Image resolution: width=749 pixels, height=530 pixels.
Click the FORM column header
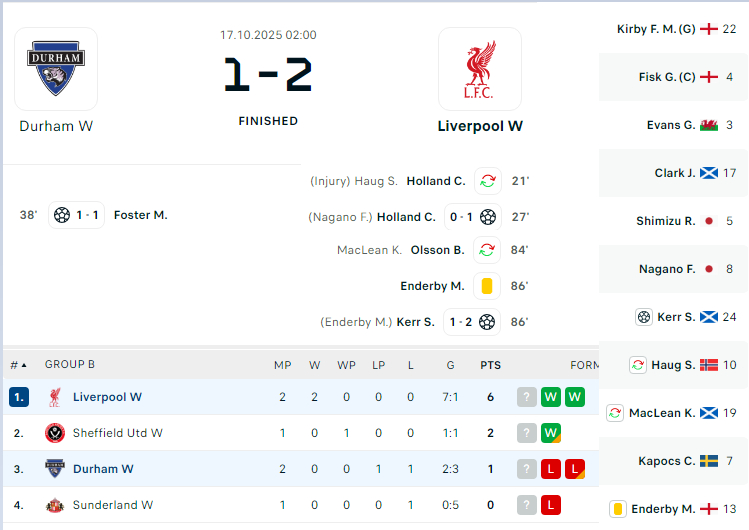pos(583,365)
